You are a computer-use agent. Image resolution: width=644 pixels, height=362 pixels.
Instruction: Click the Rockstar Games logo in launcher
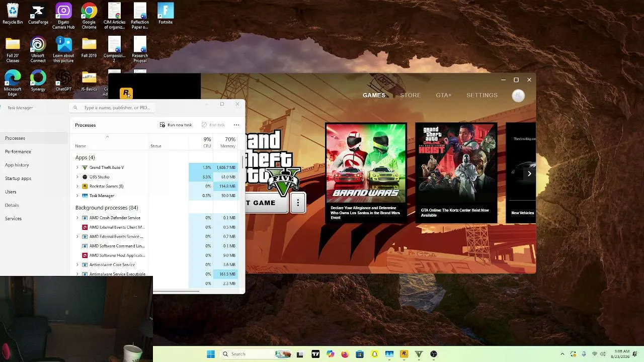[x=126, y=94]
